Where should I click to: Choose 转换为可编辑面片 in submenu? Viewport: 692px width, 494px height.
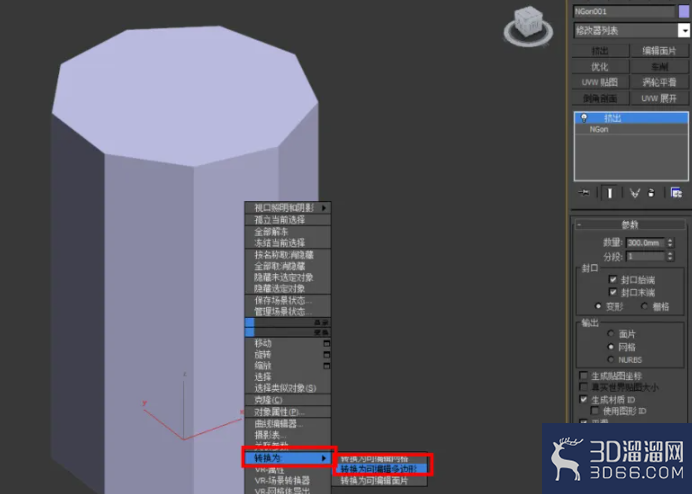click(x=380, y=480)
